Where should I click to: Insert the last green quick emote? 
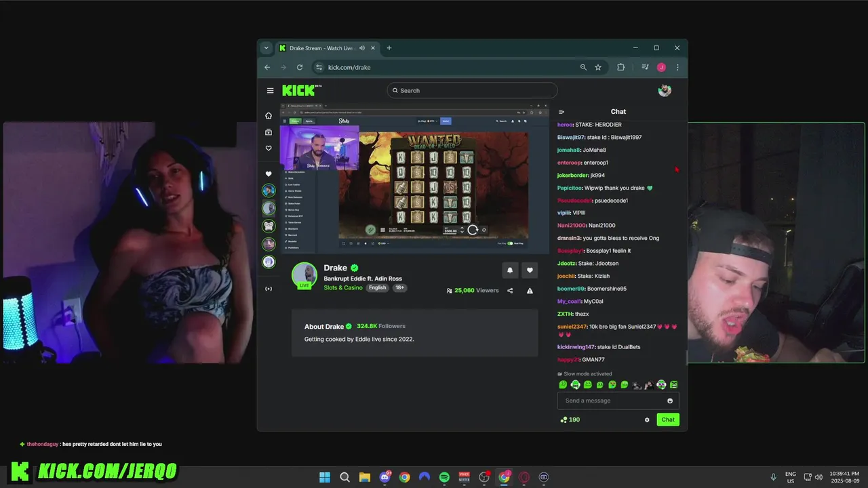[x=674, y=384]
